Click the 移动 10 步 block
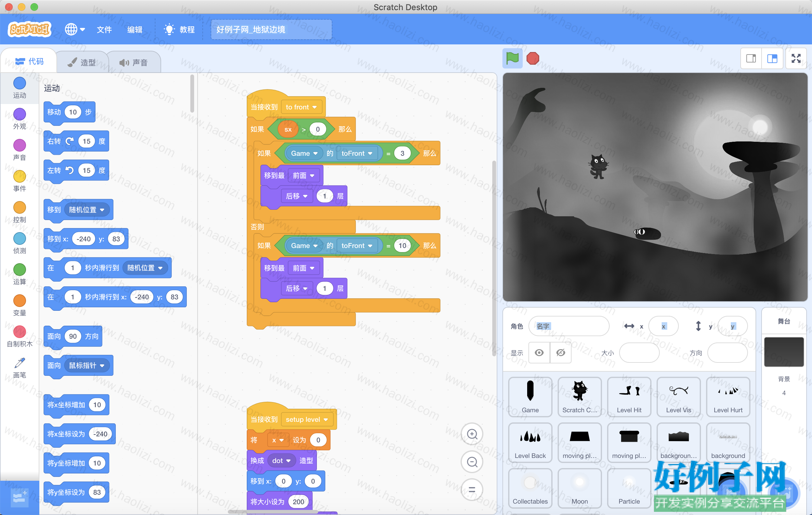812x515 pixels. (69, 112)
